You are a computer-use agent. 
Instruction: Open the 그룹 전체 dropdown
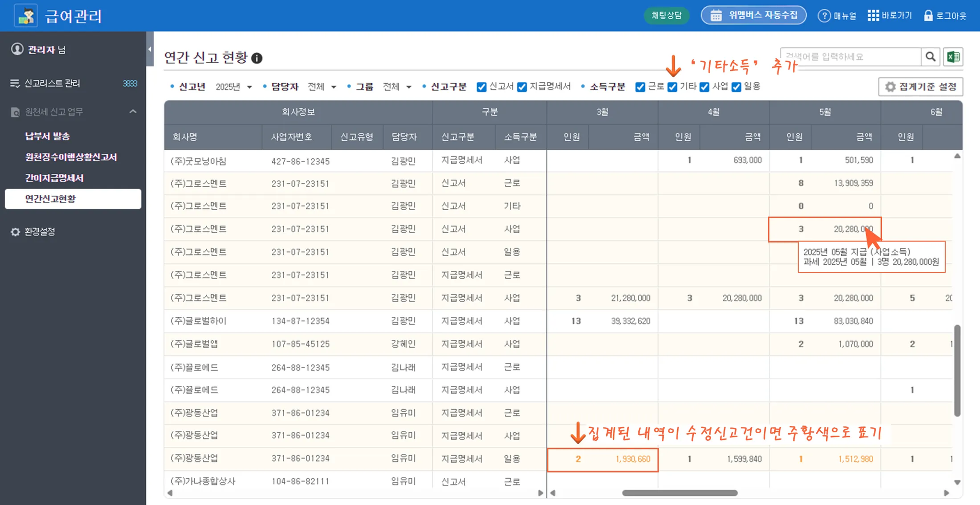click(397, 87)
